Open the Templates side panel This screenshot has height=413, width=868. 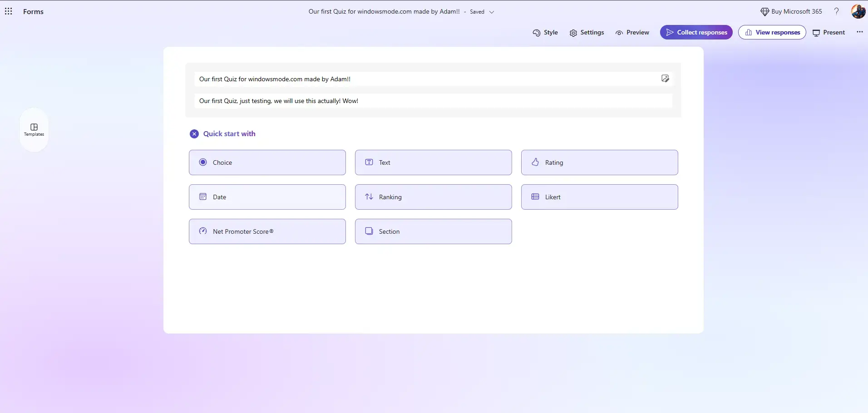pos(34,129)
